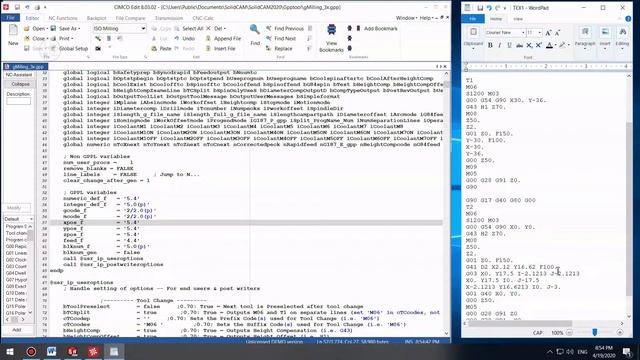This screenshot has height=360, width=640.
Task: Click Find Next in CIMCO
Action: click(x=281, y=38)
